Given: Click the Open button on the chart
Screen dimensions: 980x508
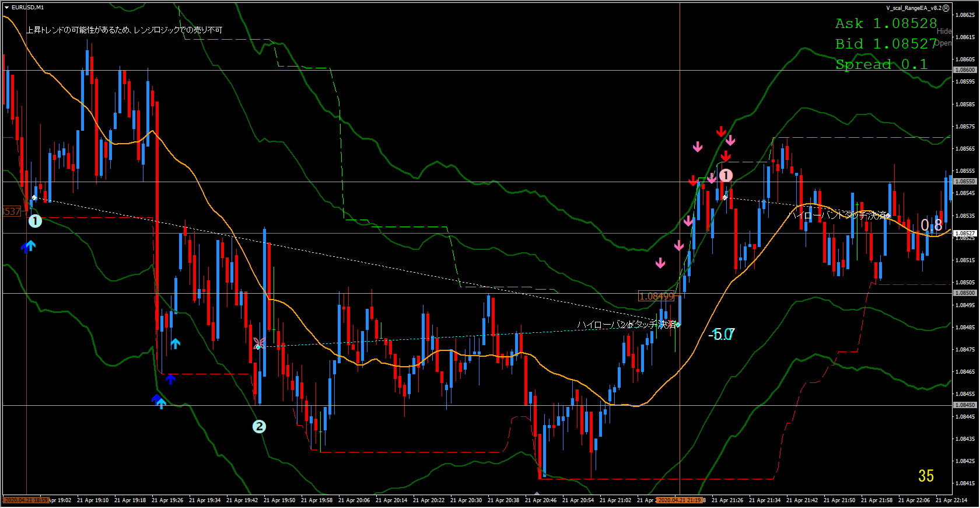Looking at the screenshot, I should 944,43.
